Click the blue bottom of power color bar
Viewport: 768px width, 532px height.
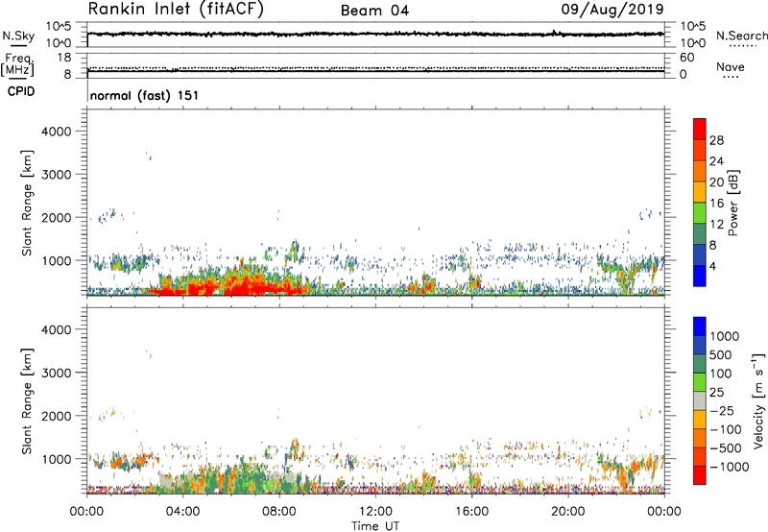(700, 276)
